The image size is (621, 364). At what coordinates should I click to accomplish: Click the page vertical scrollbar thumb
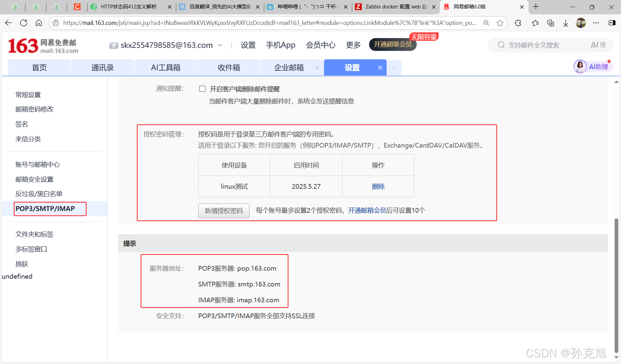tap(616, 285)
